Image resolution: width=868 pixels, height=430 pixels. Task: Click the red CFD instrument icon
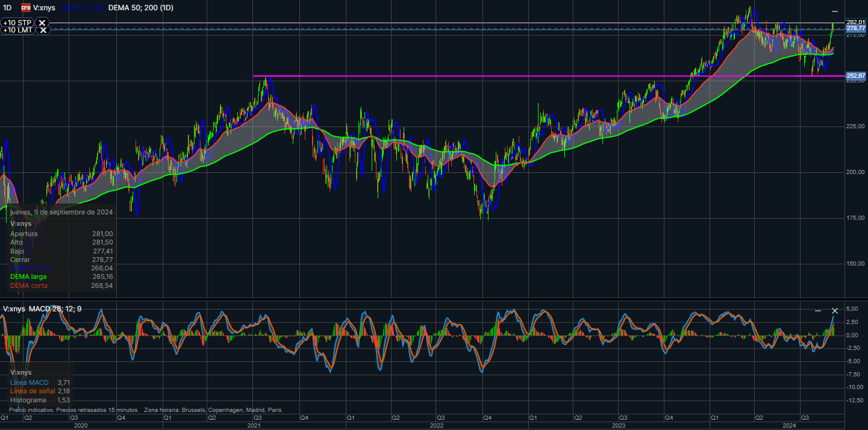click(26, 8)
